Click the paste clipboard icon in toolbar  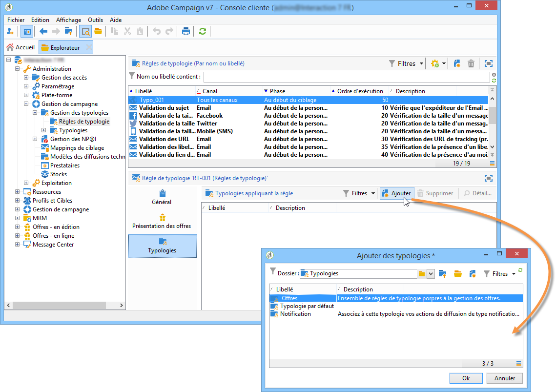(140, 32)
